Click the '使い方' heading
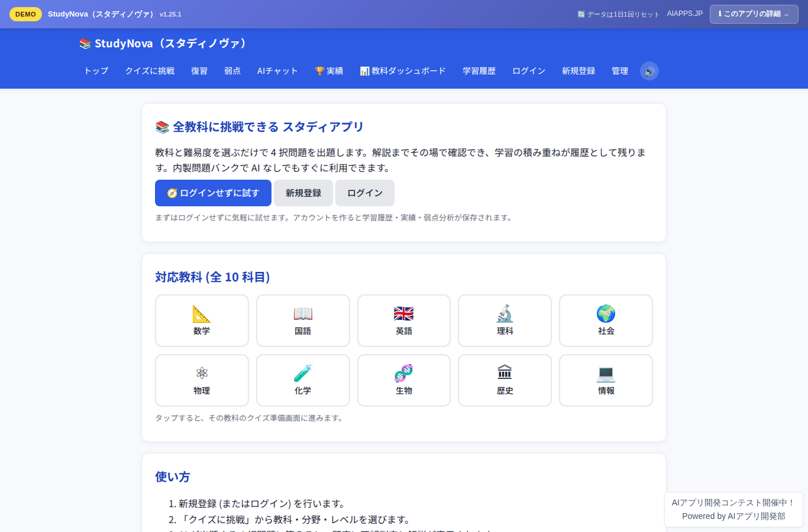This screenshot has height=532, width=808. click(x=173, y=476)
